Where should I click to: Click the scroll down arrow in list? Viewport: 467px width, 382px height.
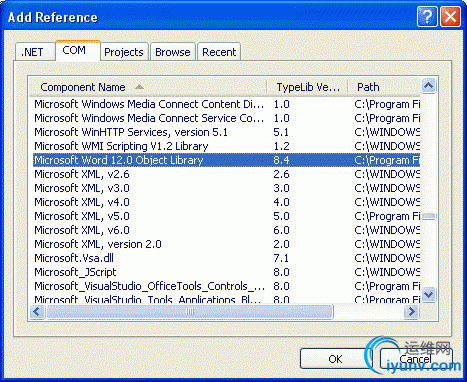pos(429,295)
